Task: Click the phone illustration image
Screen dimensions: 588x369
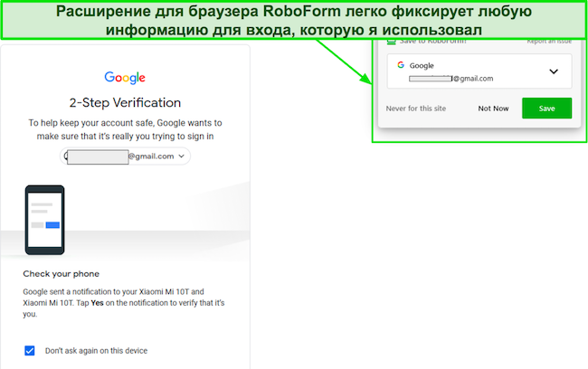Action: coord(44,220)
